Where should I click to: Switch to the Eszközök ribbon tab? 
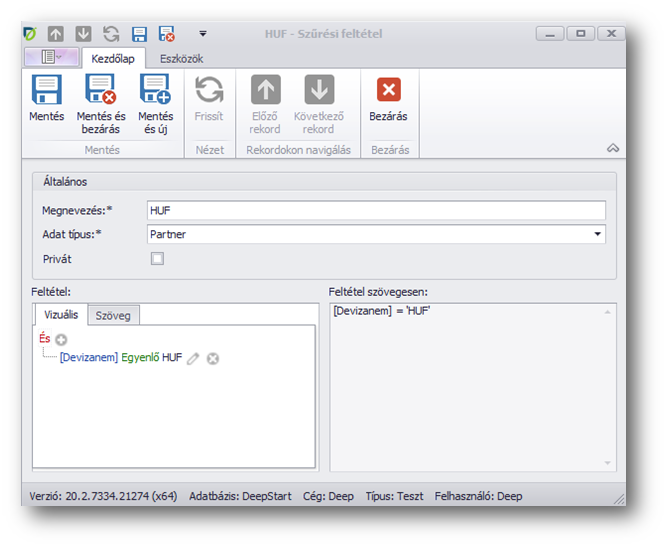tap(181, 59)
